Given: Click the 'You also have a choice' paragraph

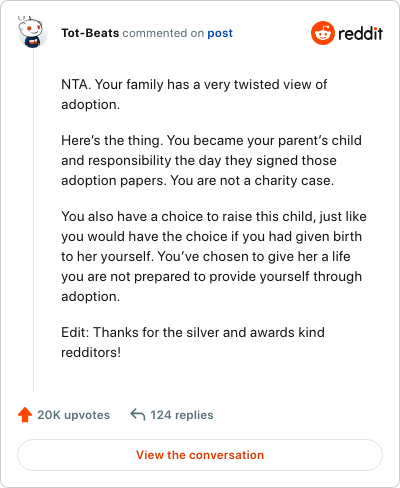Looking at the screenshot, I should pos(214,256).
